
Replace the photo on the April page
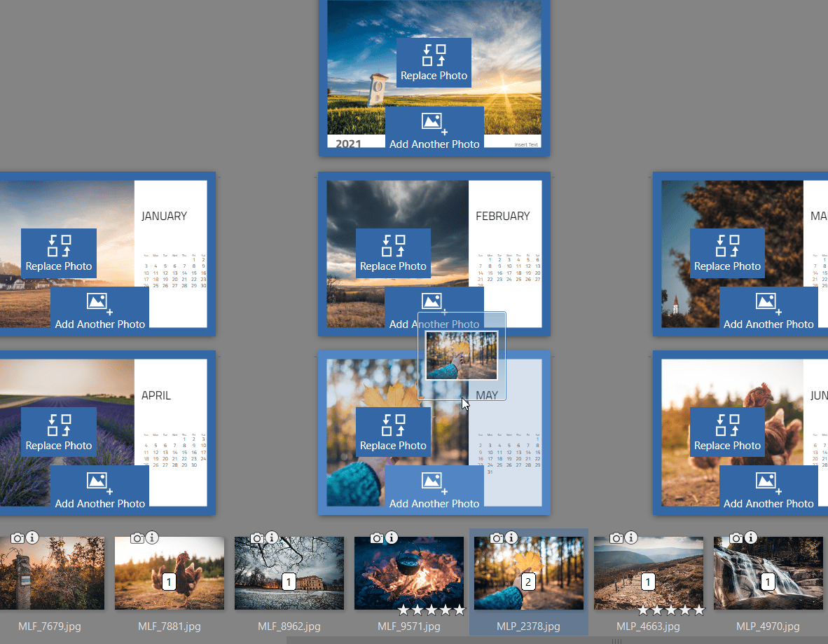click(x=59, y=432)
